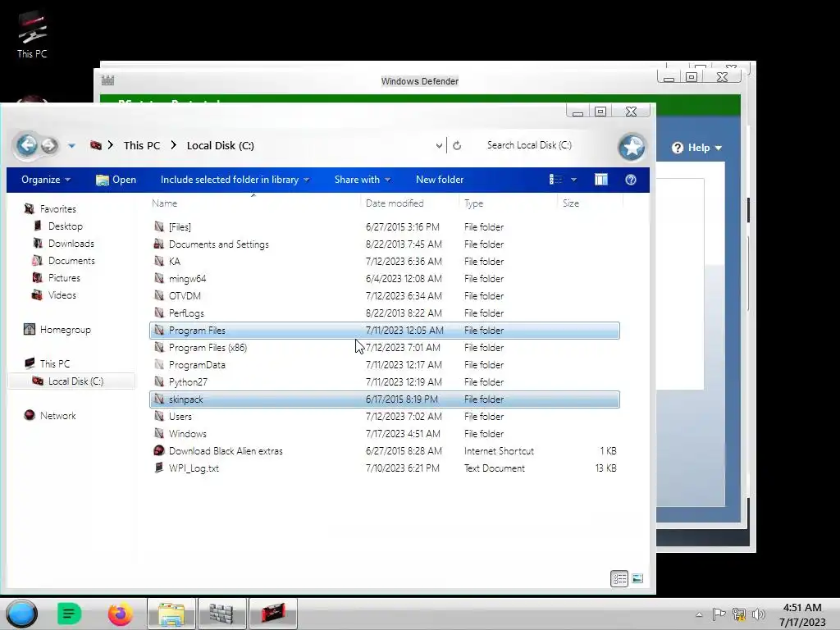
Task: Select the [Files] folder icon
Action: tap(158, 226)
